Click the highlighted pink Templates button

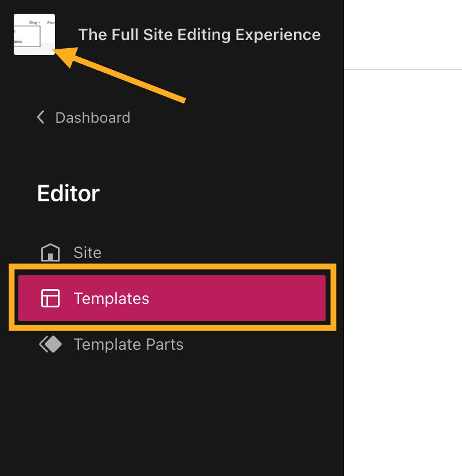point(171,298)
